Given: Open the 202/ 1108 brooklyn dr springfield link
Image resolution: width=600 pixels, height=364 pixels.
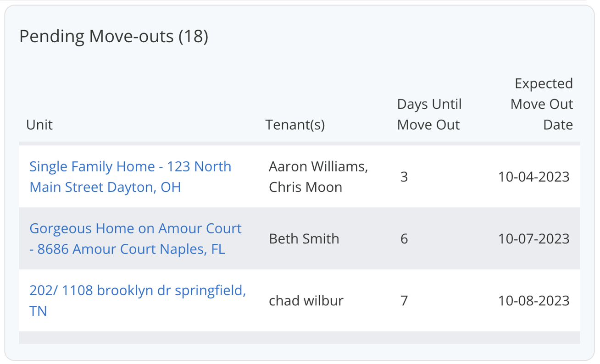Looking at the screenshot, I should click(x=138, y=300).
